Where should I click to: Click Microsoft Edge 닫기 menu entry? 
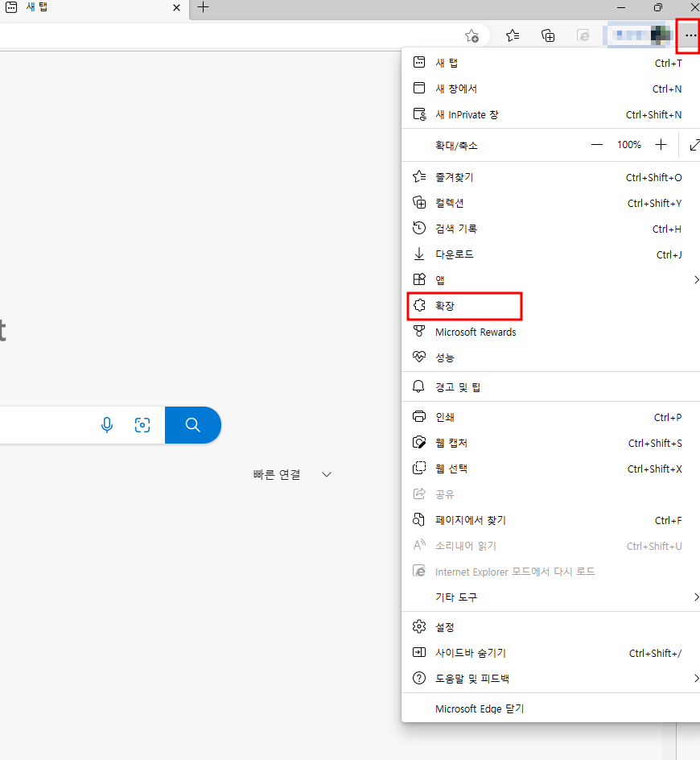[551, 708]
